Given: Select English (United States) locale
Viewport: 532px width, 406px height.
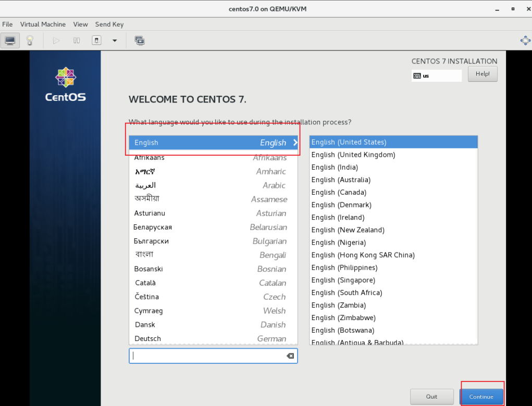Looking at the screenshot, I should 393,142.
